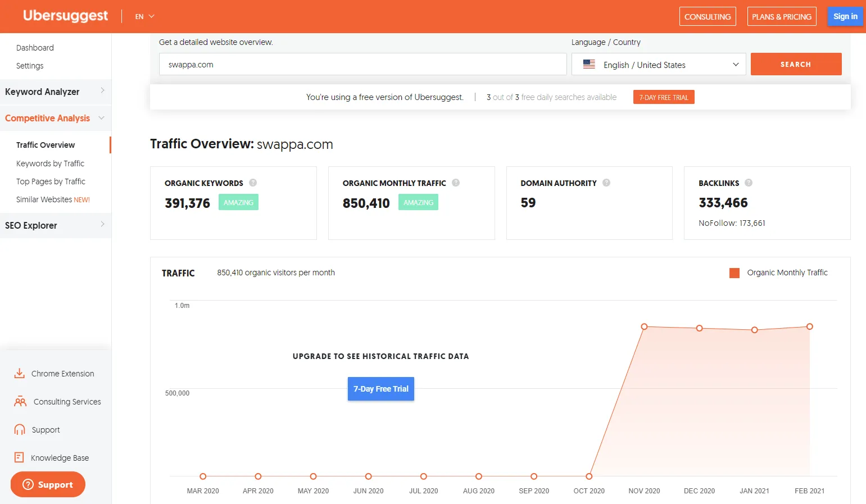
Task: Expand the Keyword Analyzer section
Action: tap(55, 92)
